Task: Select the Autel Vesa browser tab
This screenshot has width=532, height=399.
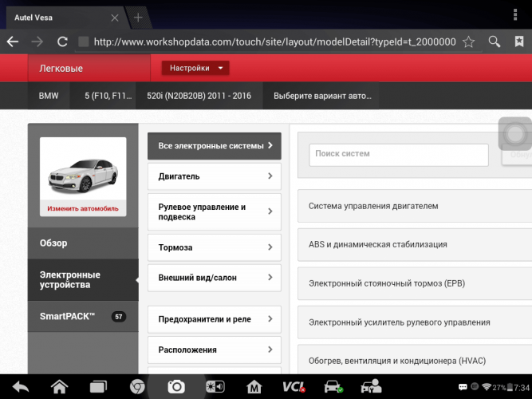Action: click(x=66, y=18)
